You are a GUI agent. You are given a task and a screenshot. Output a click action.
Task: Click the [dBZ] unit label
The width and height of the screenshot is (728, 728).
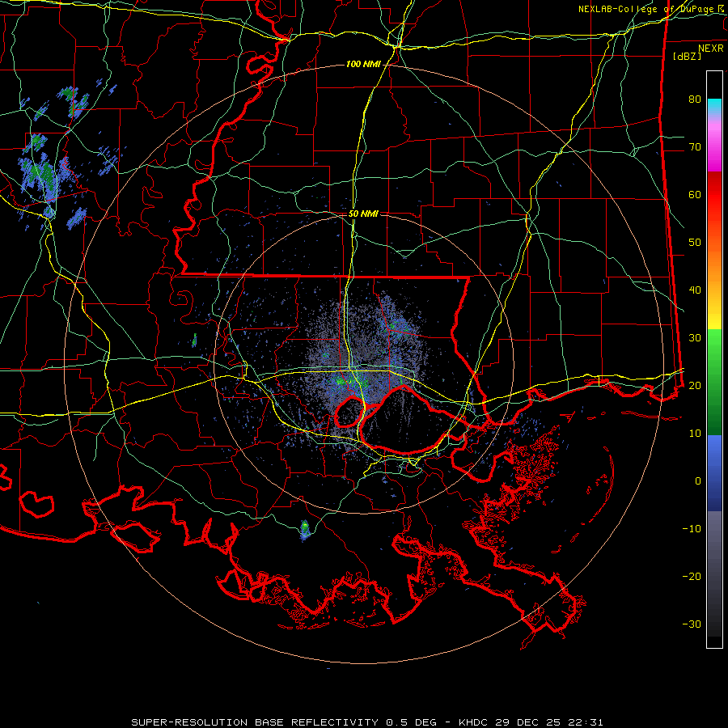click(x=687, y=56)
